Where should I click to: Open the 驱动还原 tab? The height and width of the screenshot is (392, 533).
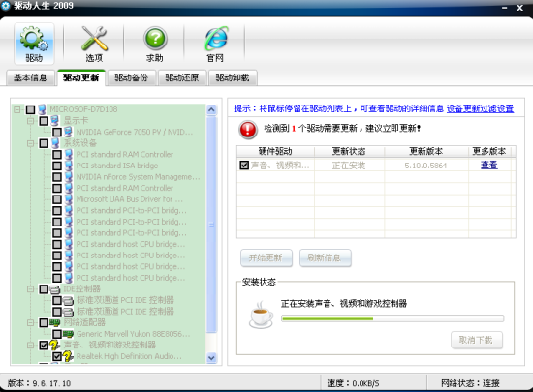(x=182, y=77)
